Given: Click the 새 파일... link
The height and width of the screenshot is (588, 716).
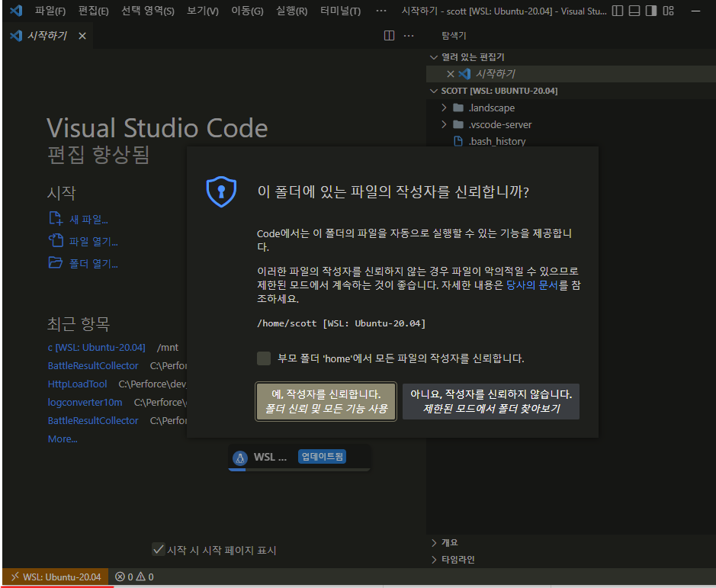Looking at the screenshot, I should pyautogui.click(x=88, y=220).
